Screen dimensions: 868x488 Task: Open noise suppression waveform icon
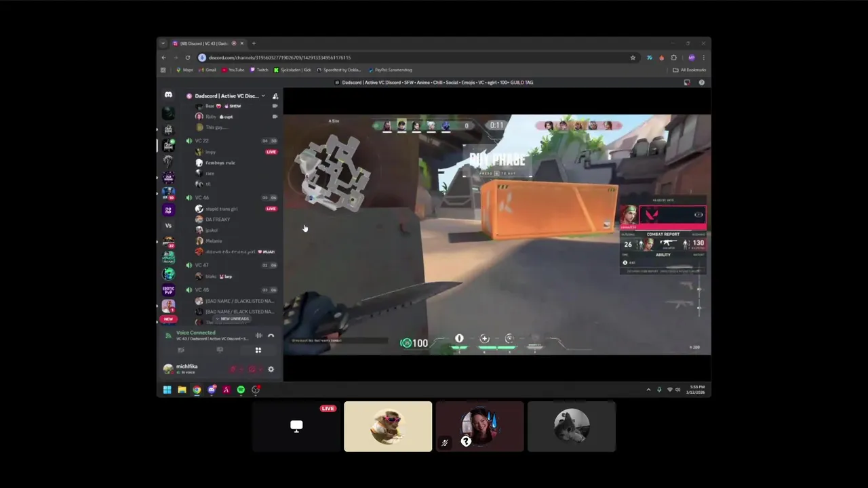(x=258, y=335)
